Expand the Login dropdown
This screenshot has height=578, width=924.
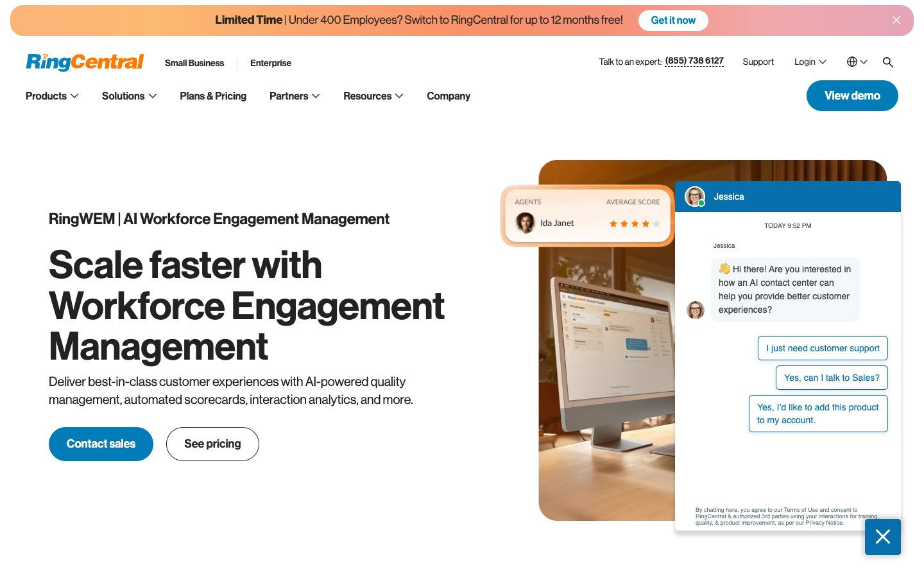coord(810,62)
